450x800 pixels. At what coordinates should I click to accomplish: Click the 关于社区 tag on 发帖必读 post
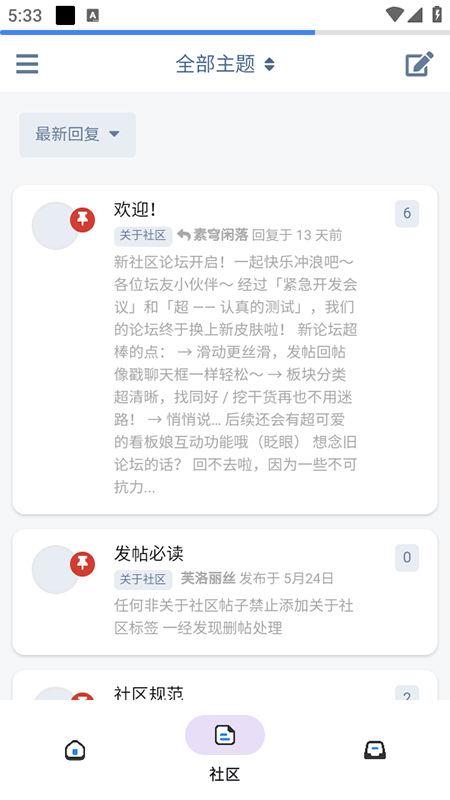point(143,579)
